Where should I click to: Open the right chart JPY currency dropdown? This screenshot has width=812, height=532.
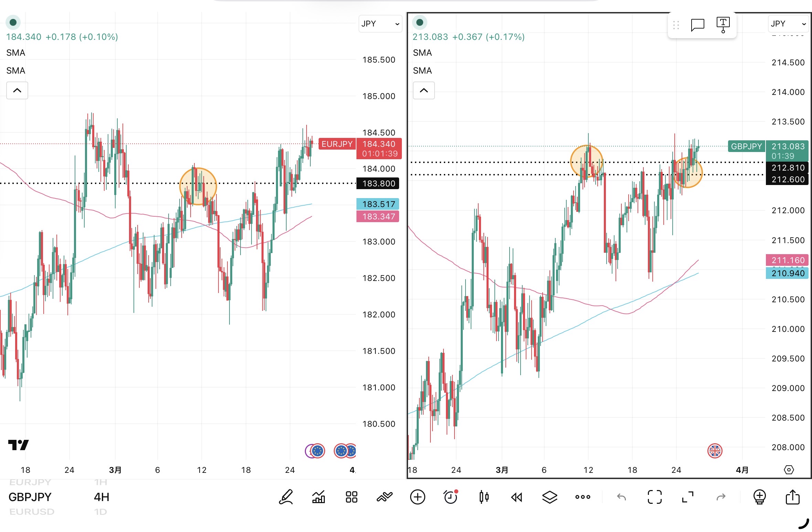tap(788, 24)
